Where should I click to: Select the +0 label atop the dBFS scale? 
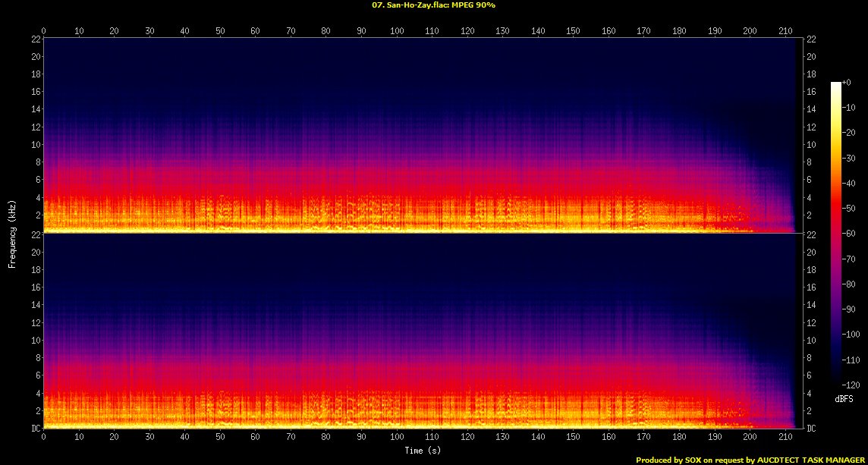coord(847,83)
